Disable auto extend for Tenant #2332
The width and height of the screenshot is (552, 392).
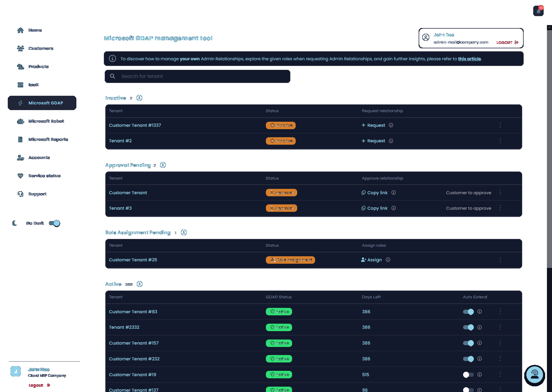tap(468, 327)
